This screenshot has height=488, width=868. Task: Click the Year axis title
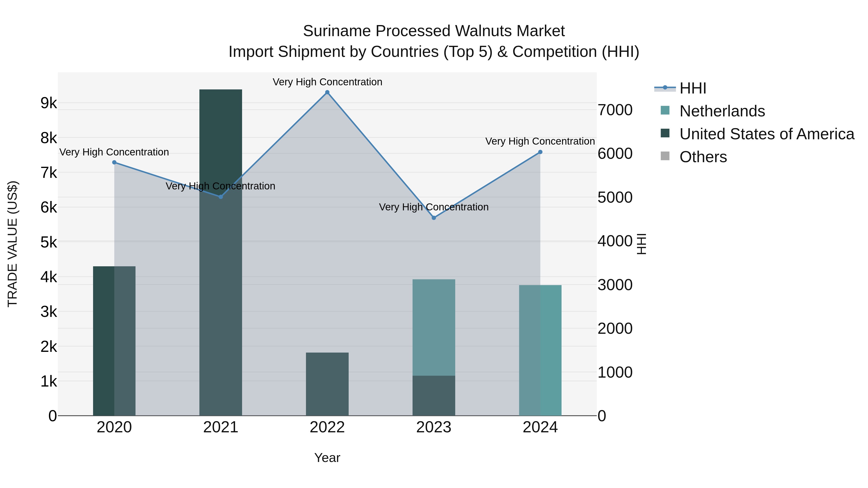click(327, 458)
